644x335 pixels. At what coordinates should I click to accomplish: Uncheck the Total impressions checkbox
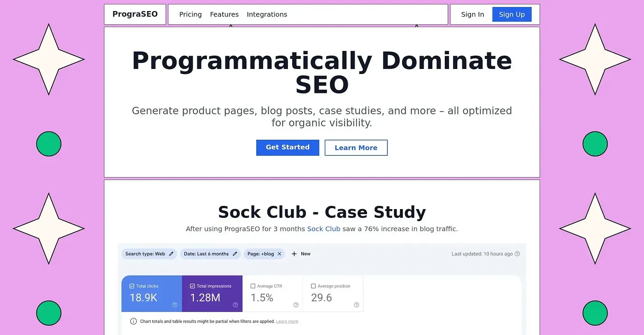pyautogui.click(x=192, y=286)
